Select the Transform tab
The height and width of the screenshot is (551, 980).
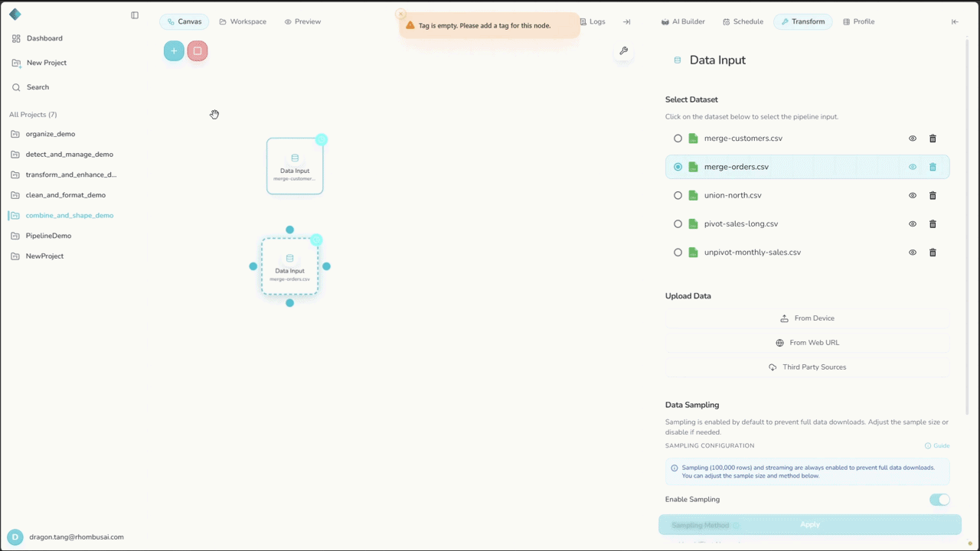(x=802, y=21)
